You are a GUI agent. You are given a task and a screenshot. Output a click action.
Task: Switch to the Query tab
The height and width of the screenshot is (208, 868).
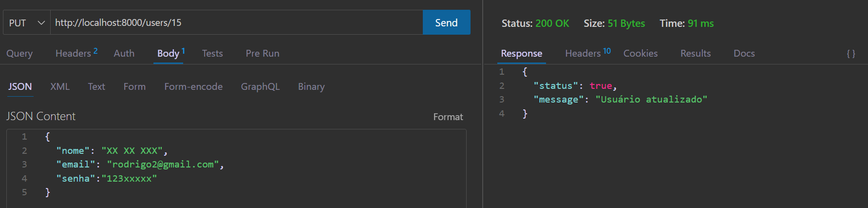tap(19, 53)
